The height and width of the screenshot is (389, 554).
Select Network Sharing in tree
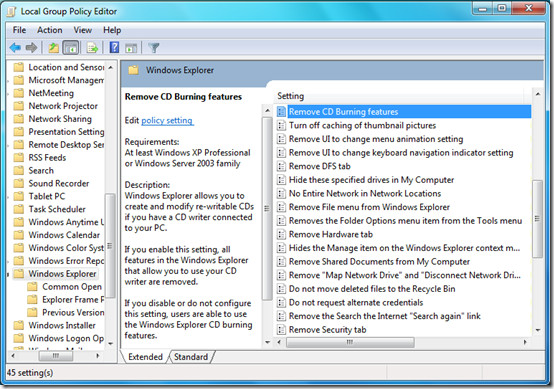point(60,119)
